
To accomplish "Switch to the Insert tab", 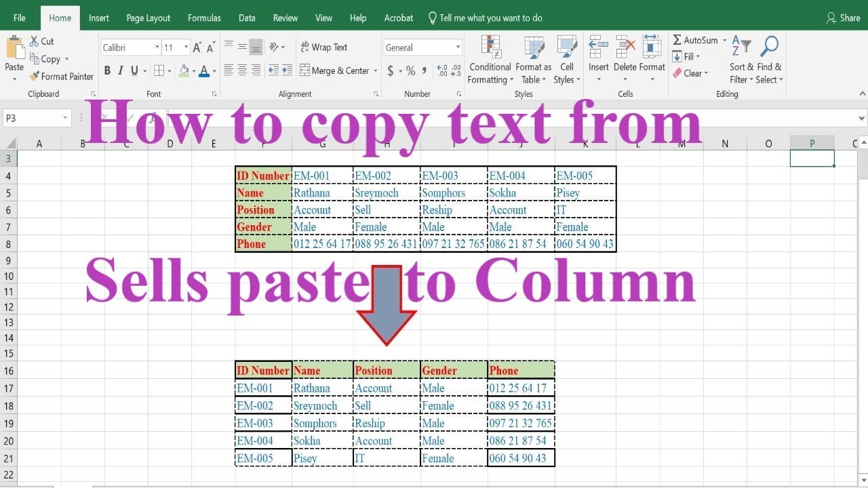I will (99, 18).
